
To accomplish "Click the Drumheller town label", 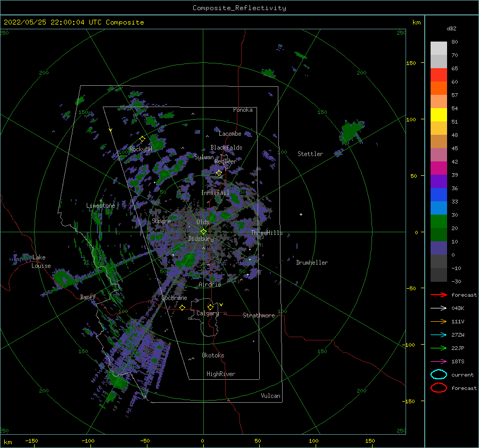I will point(312,263).
